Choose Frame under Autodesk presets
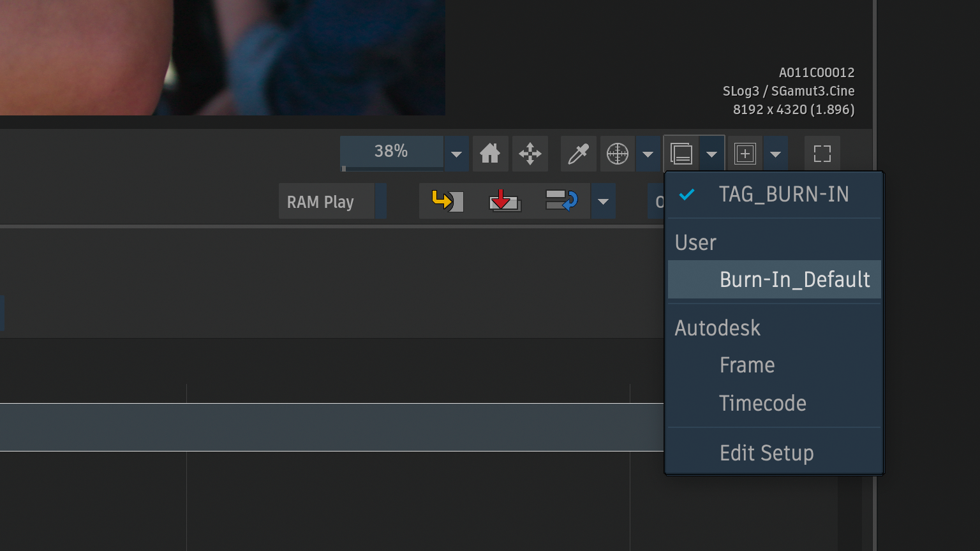The width and height of the screenshot is (980, 551). tap(747, 365)
